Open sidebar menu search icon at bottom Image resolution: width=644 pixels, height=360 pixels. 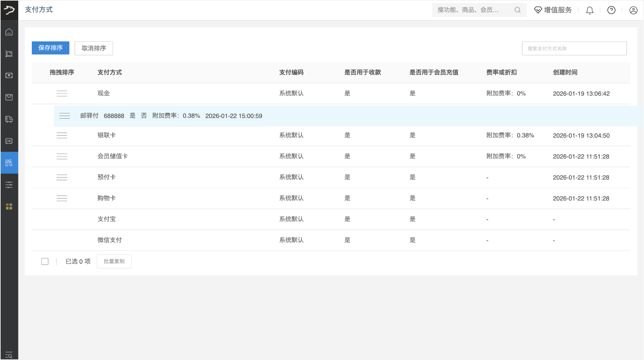9,355
